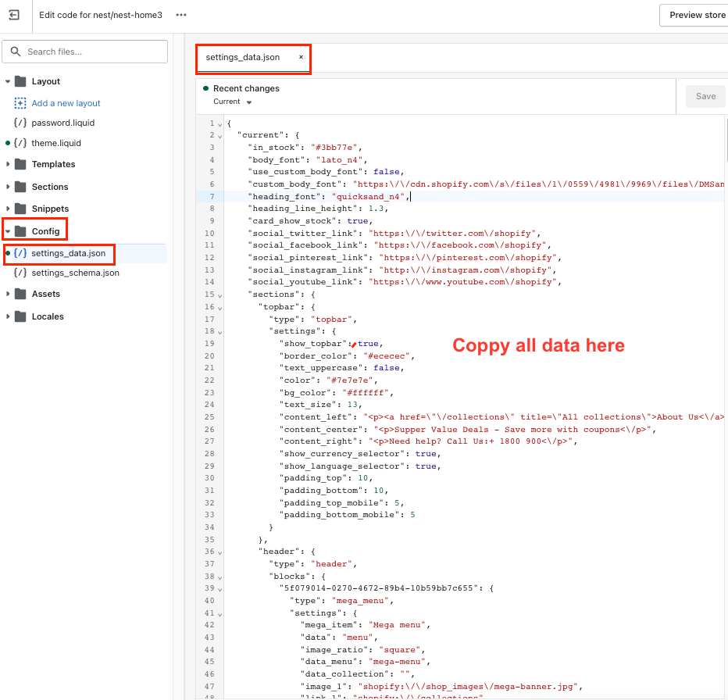Viewport: 728px width, 700px height.
Task: Click the exit editor back icon
Action: [14, 16]
